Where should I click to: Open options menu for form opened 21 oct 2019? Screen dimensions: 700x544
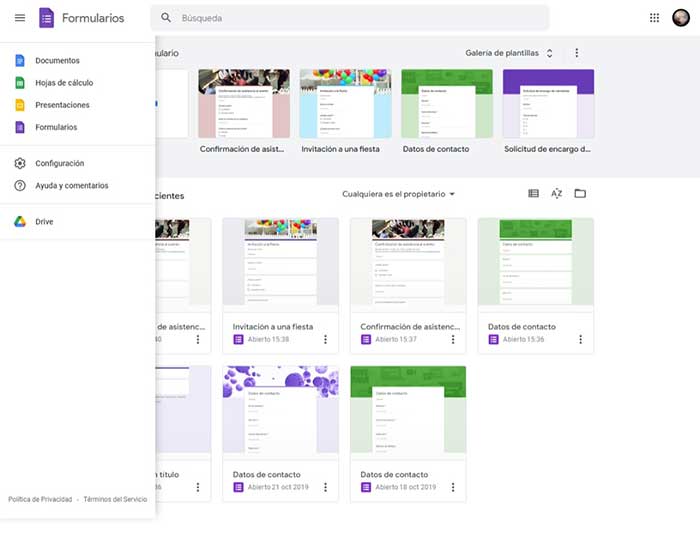[325, 488]
